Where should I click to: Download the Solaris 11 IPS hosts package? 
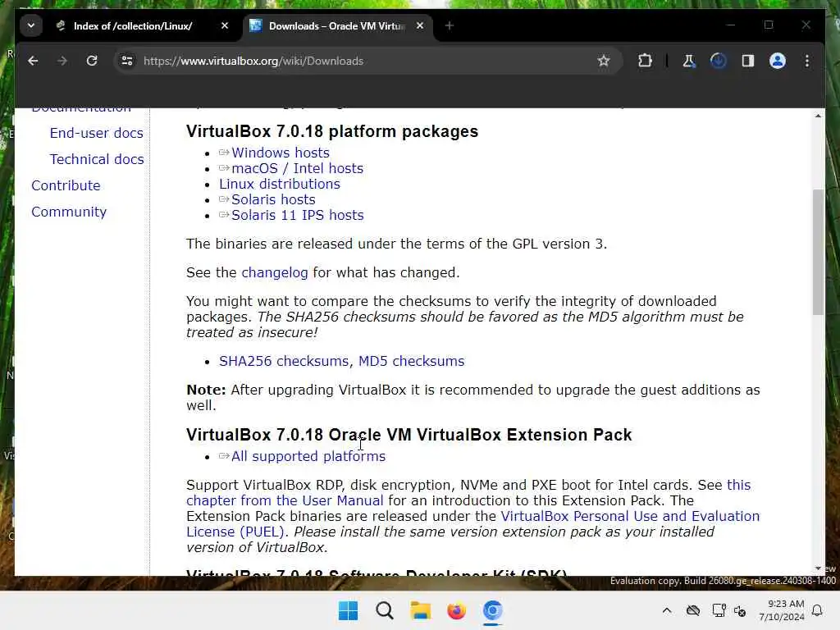[x=297, y=215]
